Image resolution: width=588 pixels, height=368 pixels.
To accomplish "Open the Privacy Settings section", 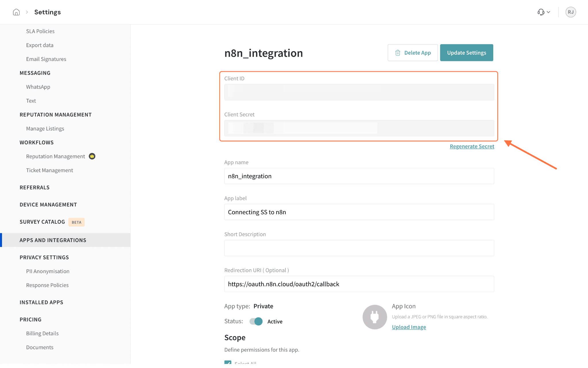I will pos(44,257).
